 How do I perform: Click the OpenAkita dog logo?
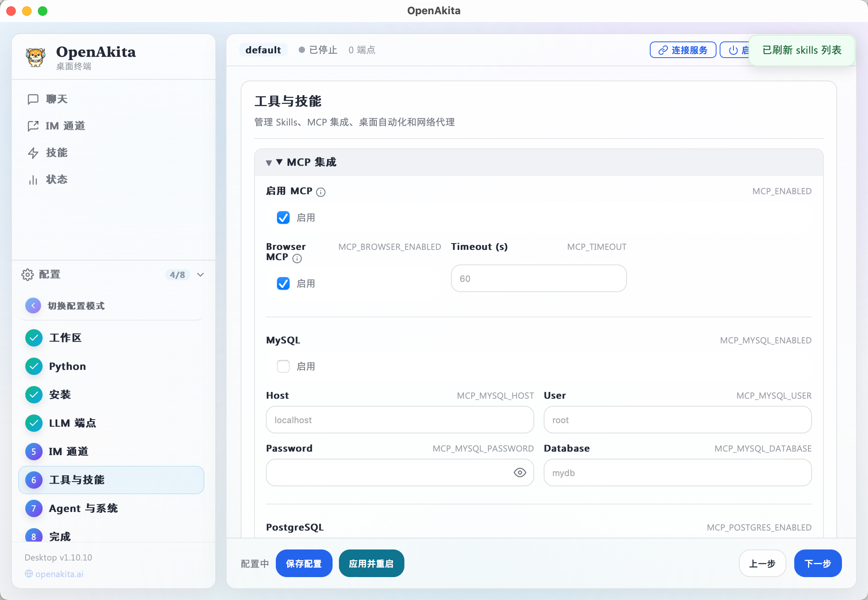36,56
